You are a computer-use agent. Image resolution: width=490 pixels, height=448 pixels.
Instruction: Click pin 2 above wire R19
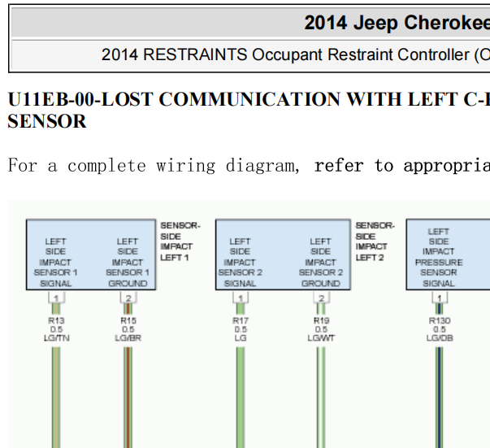point(321,298)
